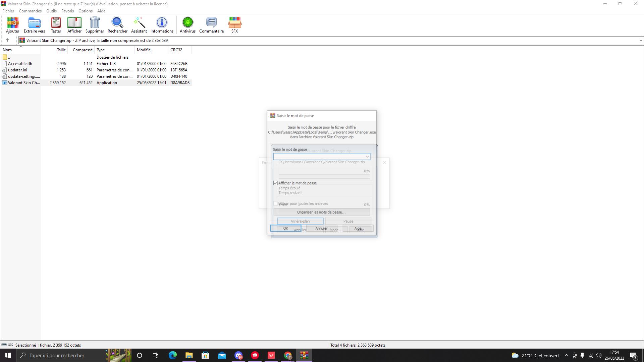This screenshot has height=362, width=644.
Task: Open the Commandes menu
Action: click(30, 11)
